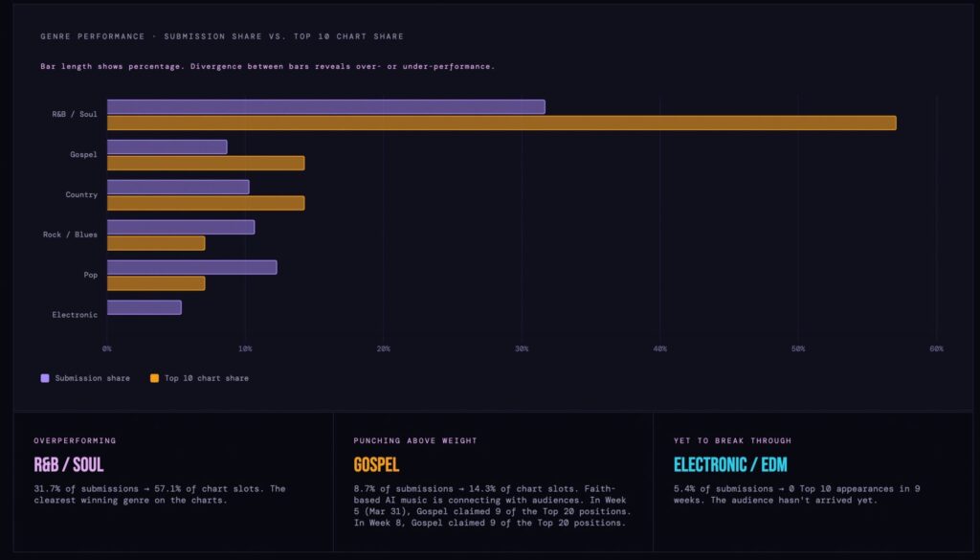Image resolution: width=980 pixels, height=560 pixels.
Task: Expand the YET TO BREAK THROUGH panel
Action: 733,440
